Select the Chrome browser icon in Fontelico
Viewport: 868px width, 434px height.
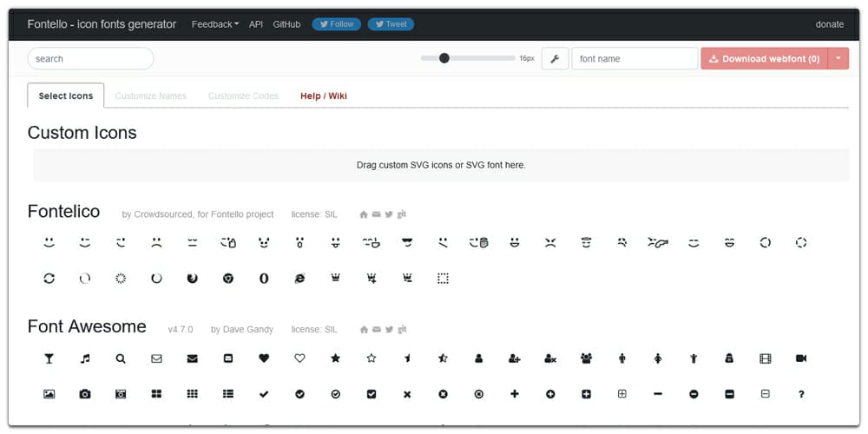tap(228, 279)
